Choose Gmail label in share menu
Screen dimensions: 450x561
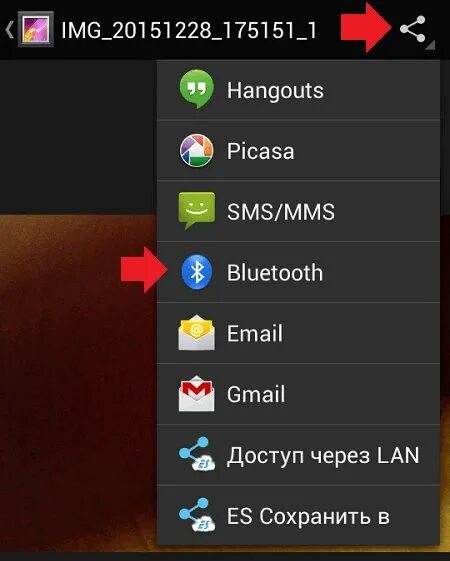256,394
